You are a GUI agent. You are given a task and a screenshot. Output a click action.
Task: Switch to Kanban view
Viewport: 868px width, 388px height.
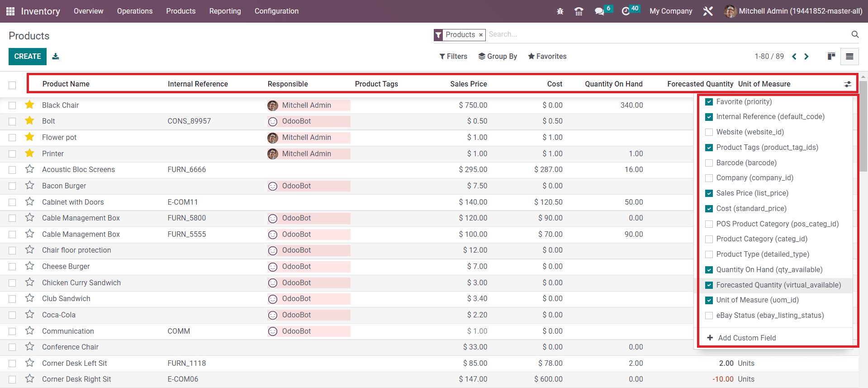pyautogui.click(x=831, y=57)
